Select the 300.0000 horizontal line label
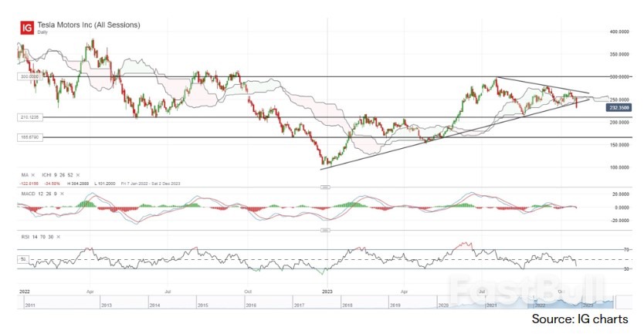644x334 pixels. (x=29, y=76)
